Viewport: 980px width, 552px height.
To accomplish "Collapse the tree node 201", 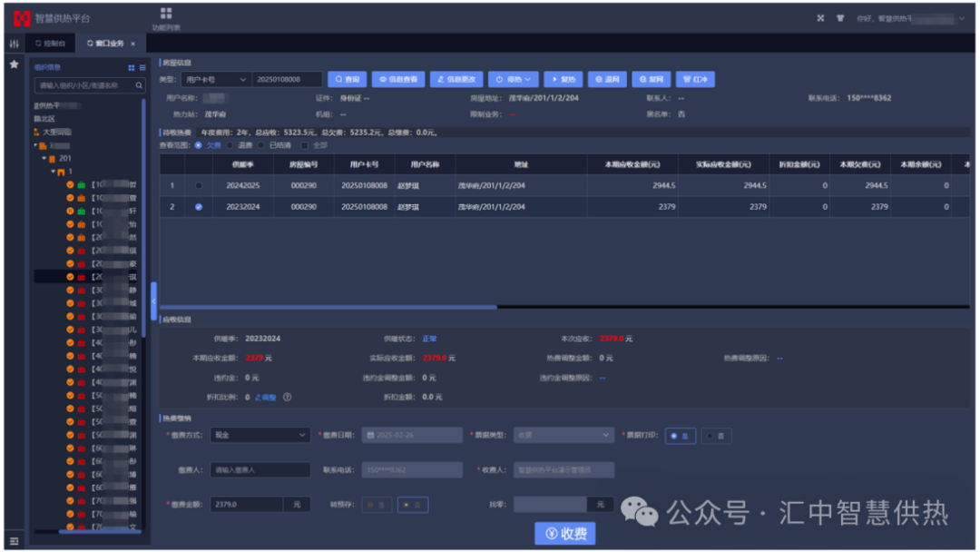I will 44,159.
